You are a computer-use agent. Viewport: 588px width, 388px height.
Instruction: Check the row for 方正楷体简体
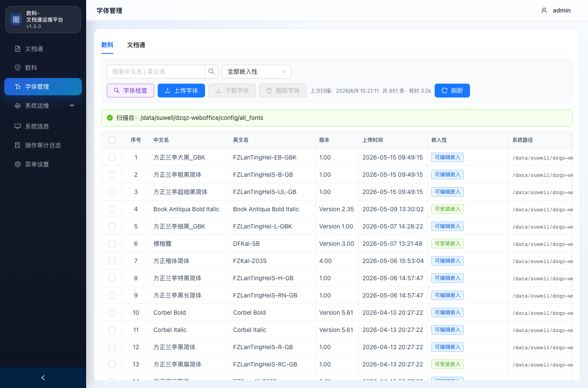112,261
